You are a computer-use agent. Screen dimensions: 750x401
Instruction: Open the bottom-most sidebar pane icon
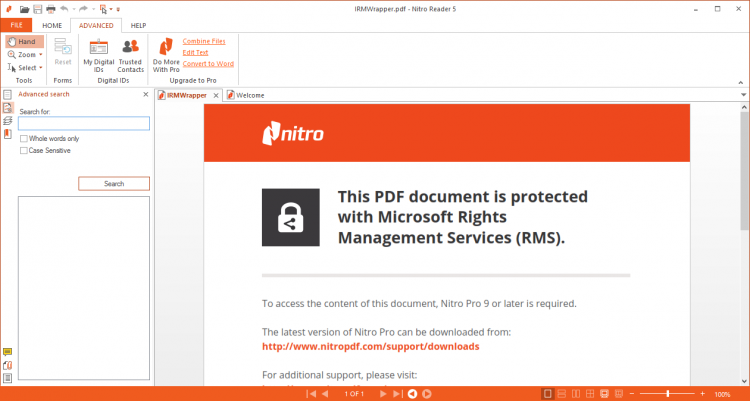pyautogui.click(x=7, y=378)
